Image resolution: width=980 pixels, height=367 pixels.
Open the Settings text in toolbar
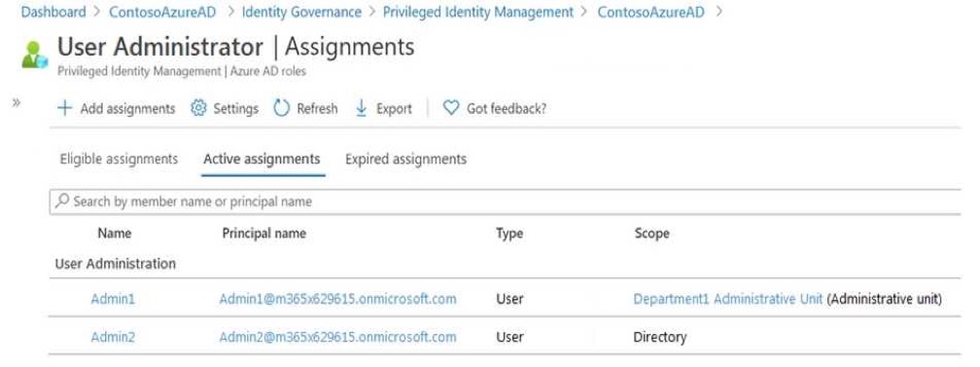point(235,109)
